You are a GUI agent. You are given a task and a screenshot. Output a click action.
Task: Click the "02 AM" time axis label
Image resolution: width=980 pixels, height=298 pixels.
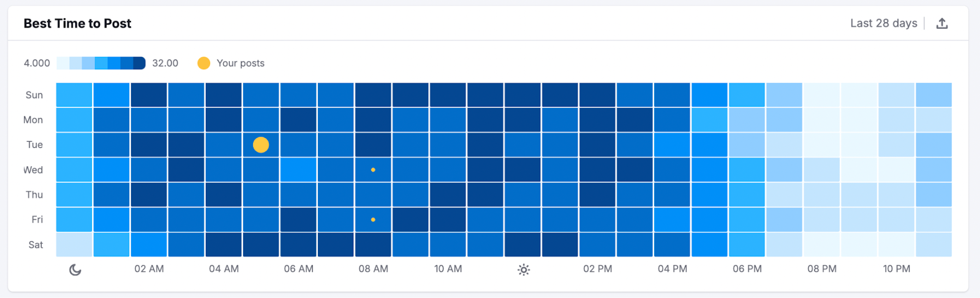click(x=149, y=269)
